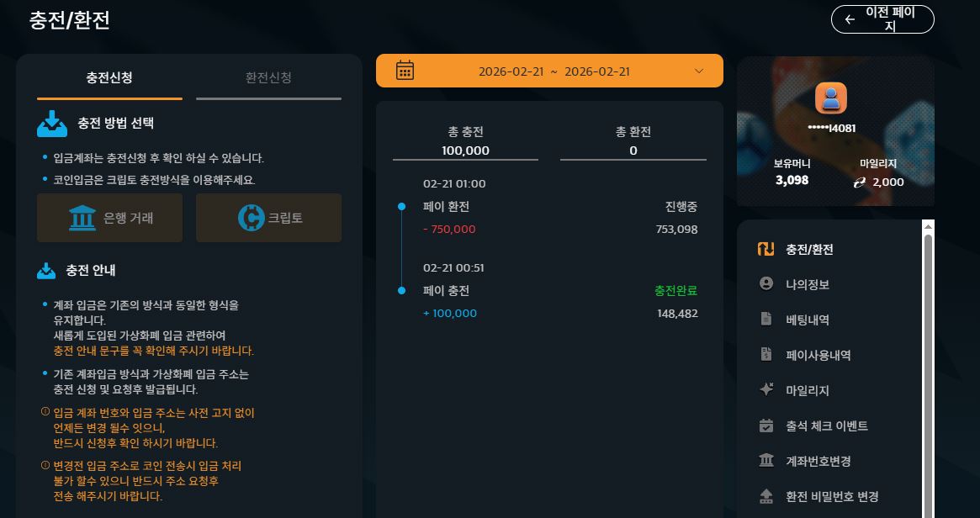Go back with 이전 페이지 button

(x=882, y=19)
